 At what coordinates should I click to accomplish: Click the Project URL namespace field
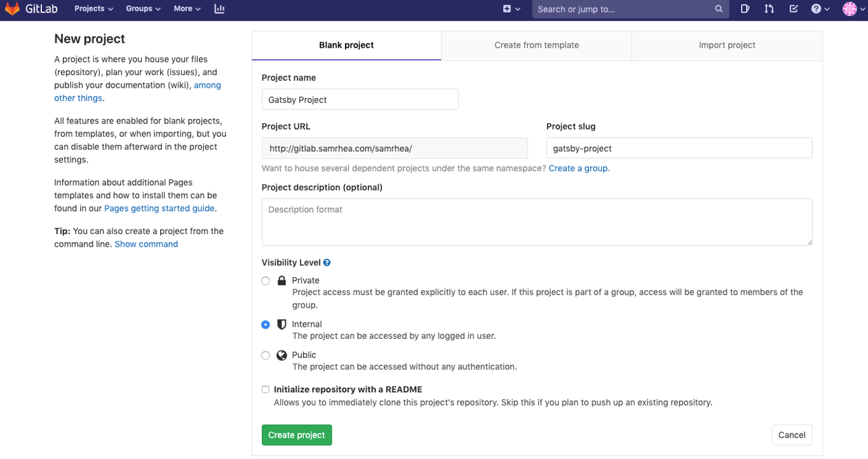395,148
